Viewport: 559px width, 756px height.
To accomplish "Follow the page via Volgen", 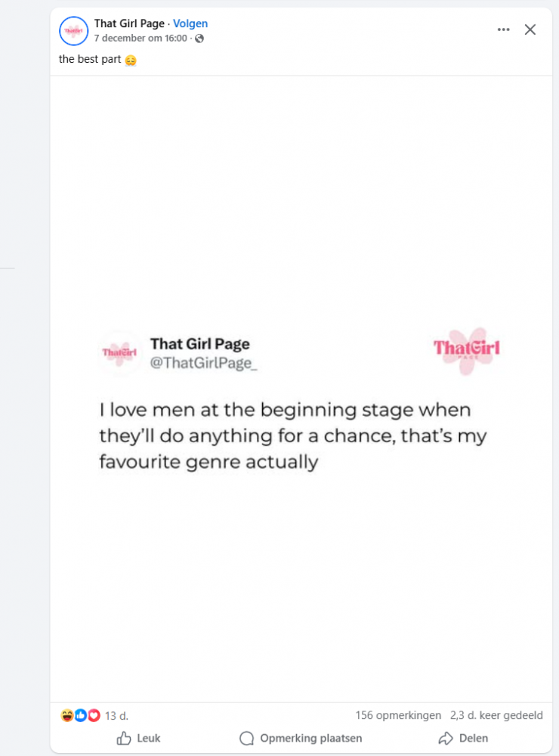I will coord(190,23).
